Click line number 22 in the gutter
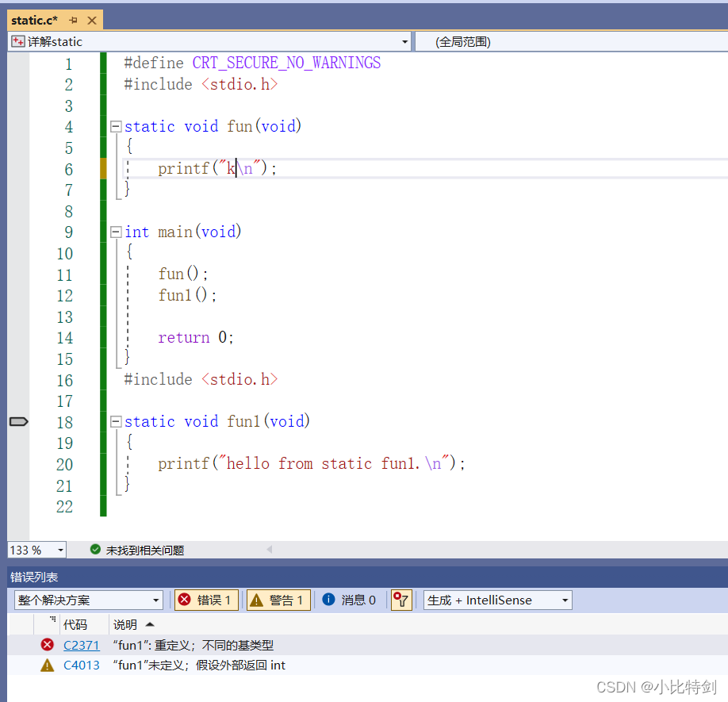The image size is (728, 702). click(x=64, y=507)
